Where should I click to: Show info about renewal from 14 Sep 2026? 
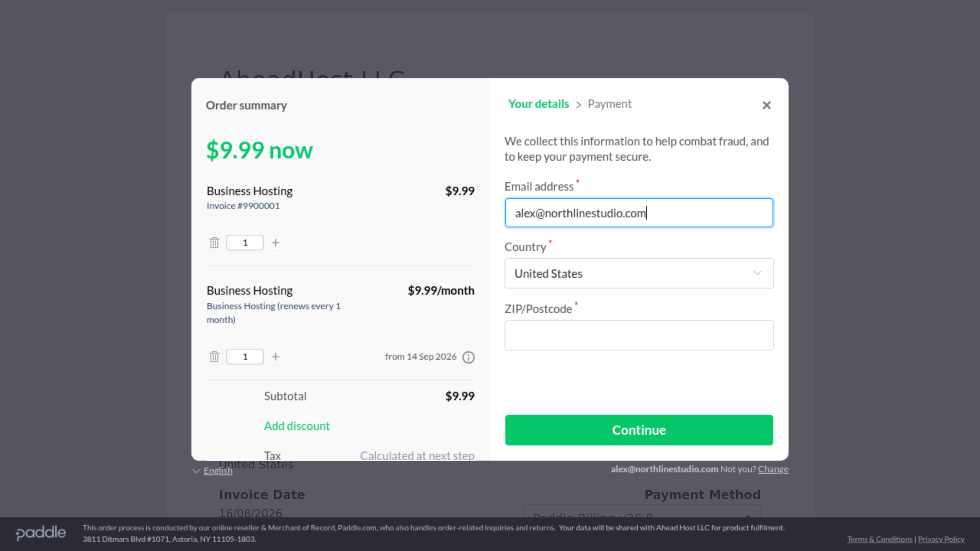click(469, 357)
